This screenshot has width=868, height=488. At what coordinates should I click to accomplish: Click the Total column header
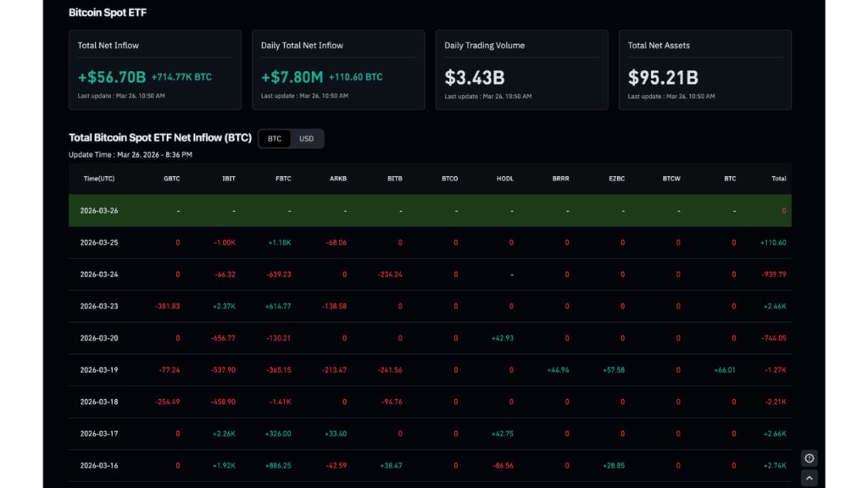pyautogui.click(x=779, y=179)
